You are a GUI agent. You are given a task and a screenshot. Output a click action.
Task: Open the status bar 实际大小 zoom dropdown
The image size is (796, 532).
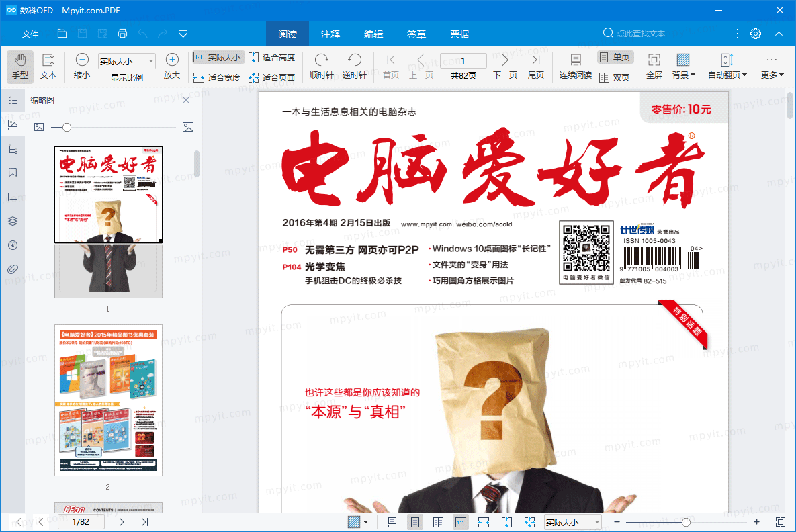(x=572, y=522)
